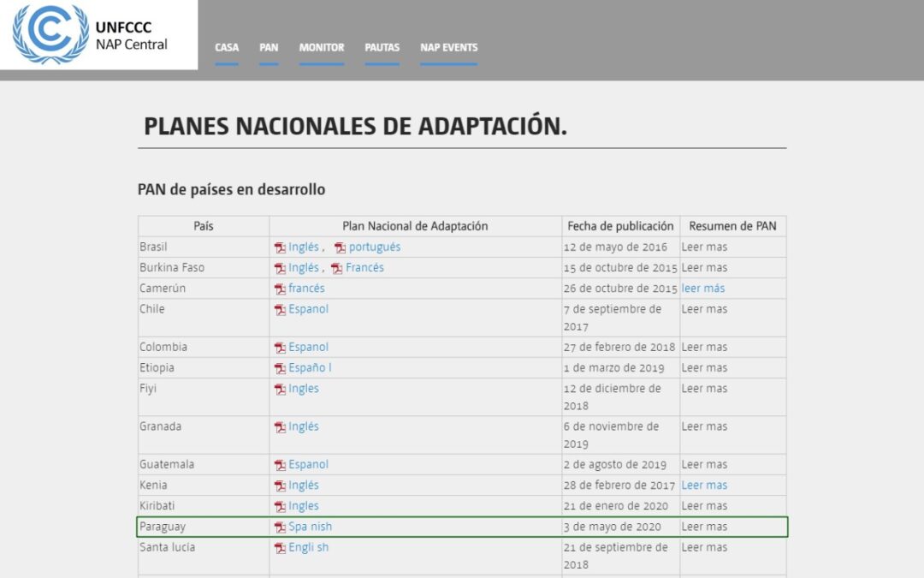Click the 'Fecha de publicación' column header

(x=620, y=227)
